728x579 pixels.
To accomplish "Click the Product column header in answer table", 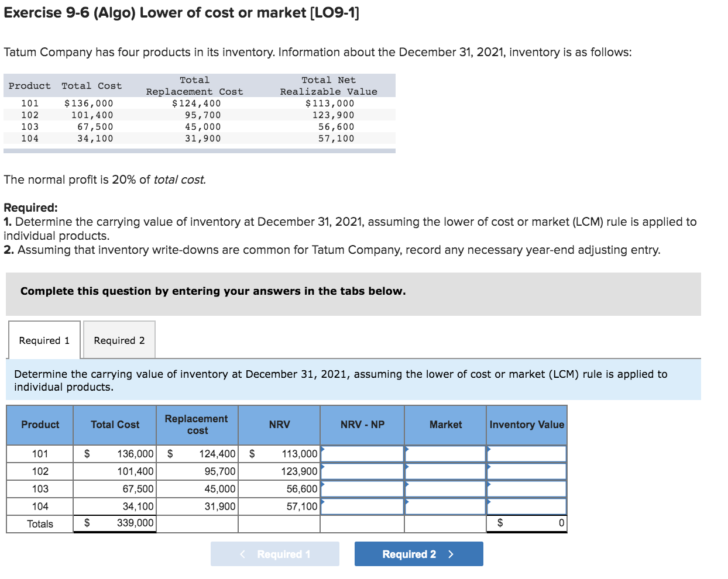I will tap(40, 425).
